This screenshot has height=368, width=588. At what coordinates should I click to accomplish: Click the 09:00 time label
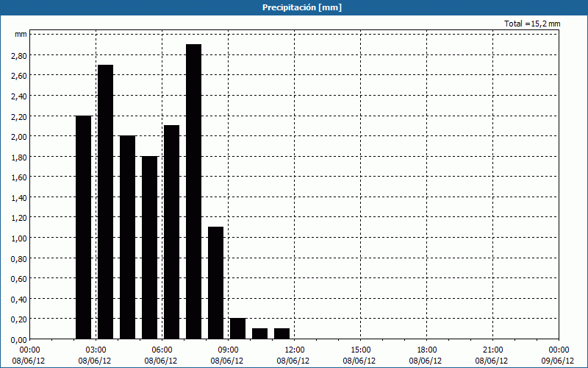229,350
